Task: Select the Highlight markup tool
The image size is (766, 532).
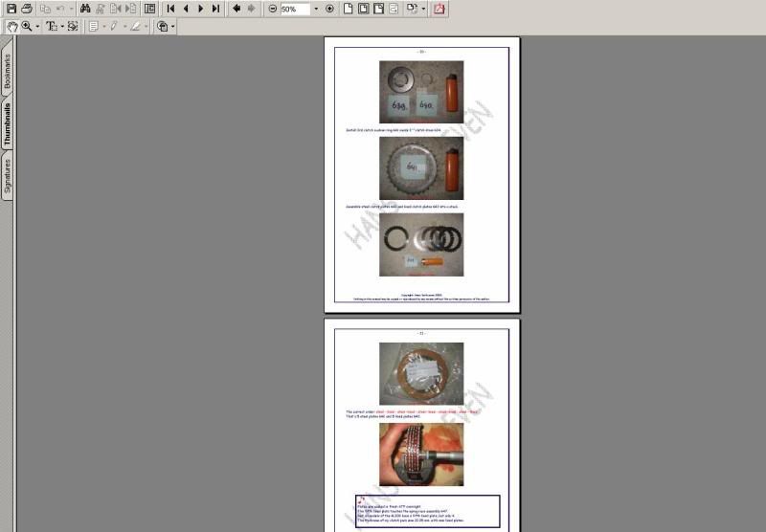Action: click(135, 27)
